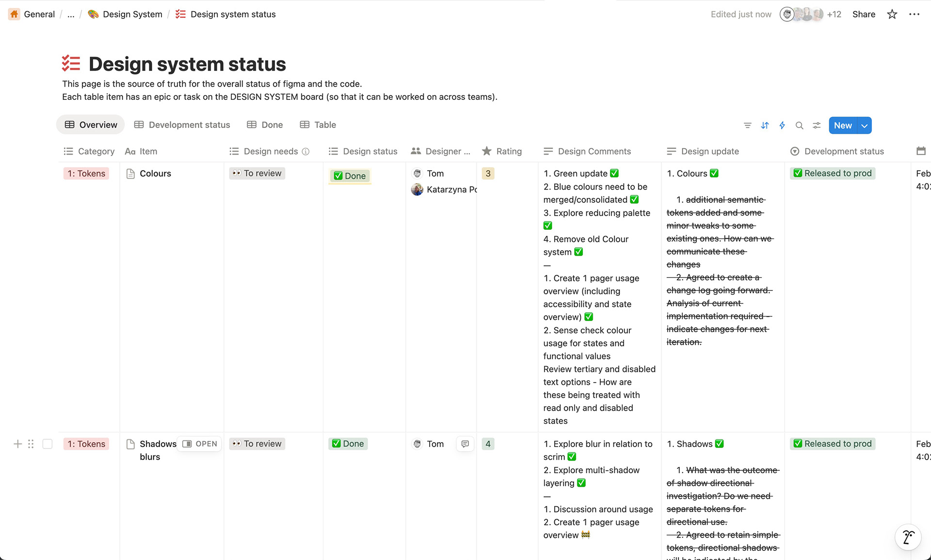Open the comment icon on Shadows row

pos(465,444)
